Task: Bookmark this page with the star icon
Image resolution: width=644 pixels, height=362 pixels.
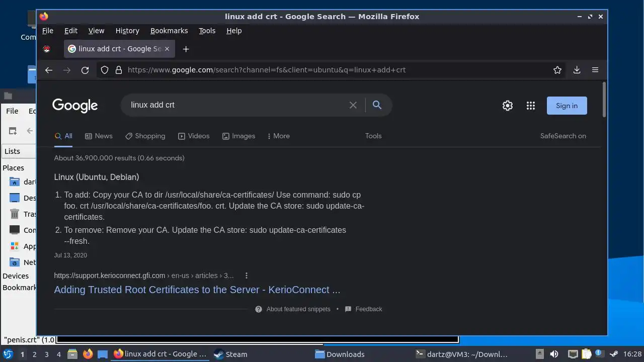Action: pyautogui.click(x=557, y=70)
